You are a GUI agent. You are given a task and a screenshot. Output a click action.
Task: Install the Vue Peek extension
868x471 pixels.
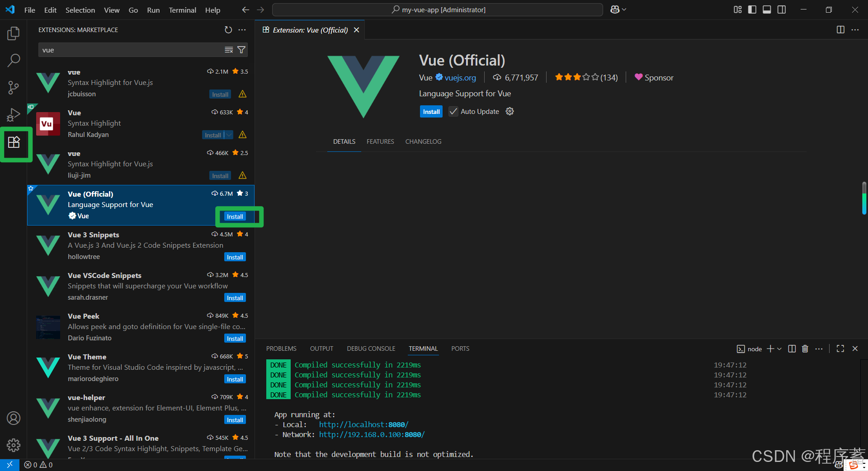[235, 339]
